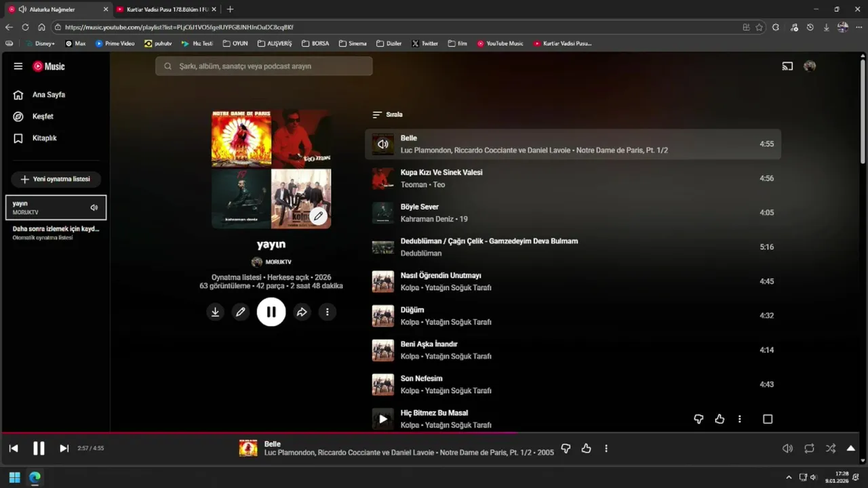Image resolution: width=868 pixels, height=488 pixels.
Task: Open the Diziler bookmarks folder
Action: click(x=389, y=43)
